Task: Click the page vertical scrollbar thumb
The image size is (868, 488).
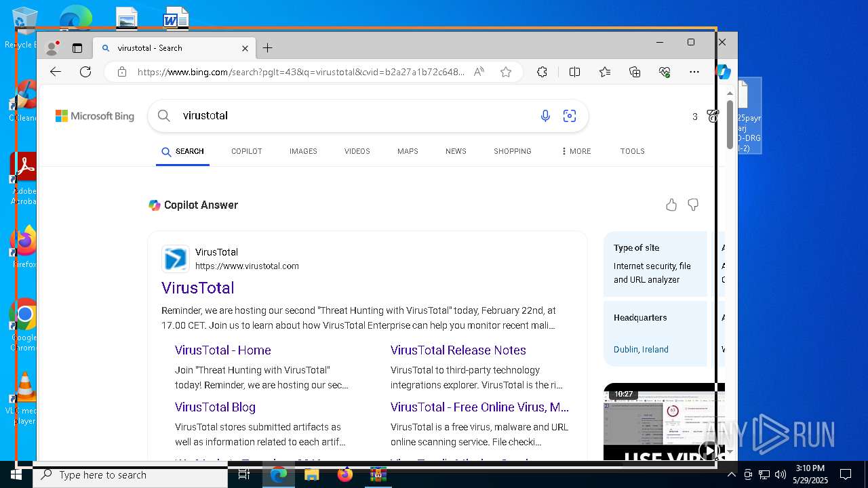Action: pos(730,124)
